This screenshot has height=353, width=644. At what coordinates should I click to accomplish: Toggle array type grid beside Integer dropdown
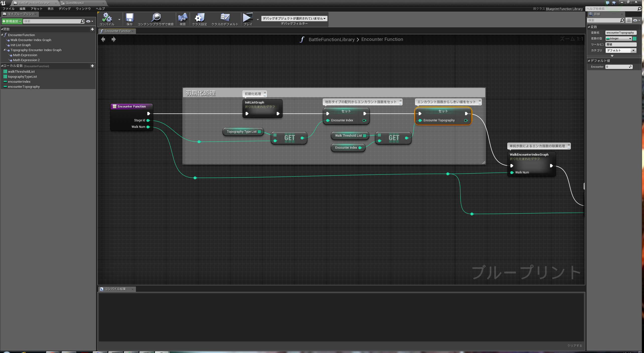(634, 38)
